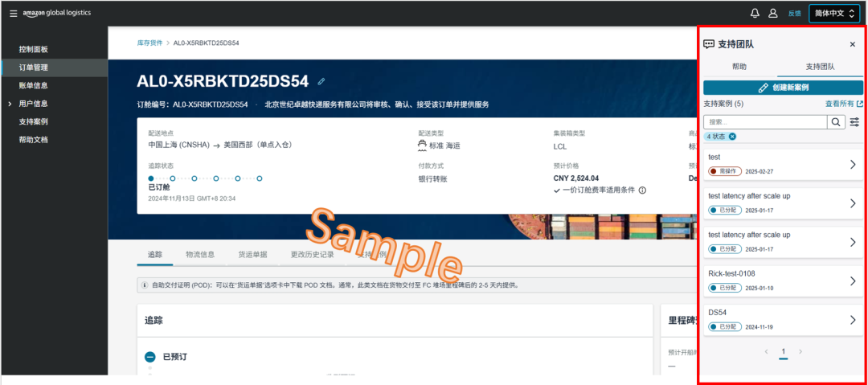Go to previous page of cases

767,351
